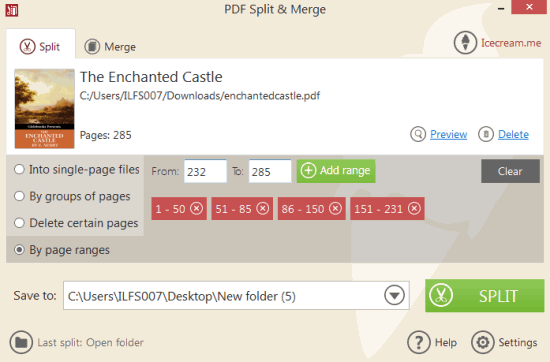This screenshot has width=550, height=362.
Task: Click the Clear button
Action: (x=510, y=171)
